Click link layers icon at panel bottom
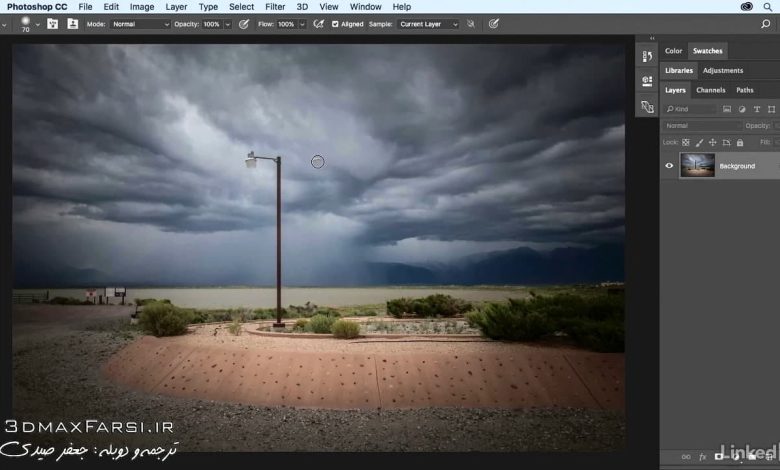 686,457
